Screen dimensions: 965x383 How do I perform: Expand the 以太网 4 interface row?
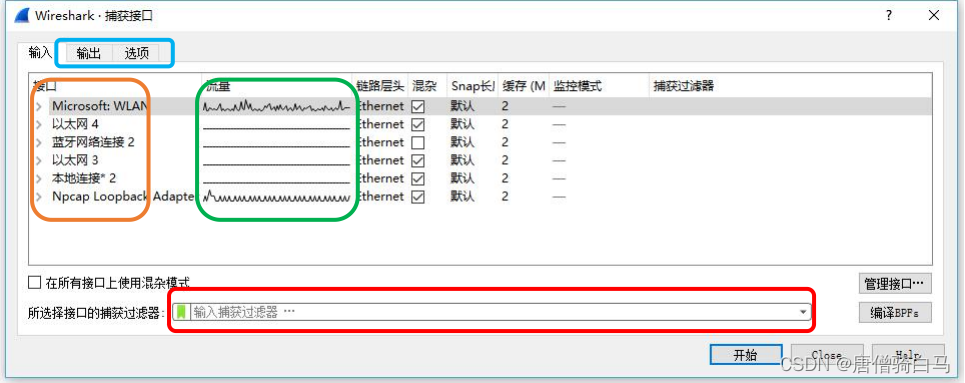(x=39, y=124)
